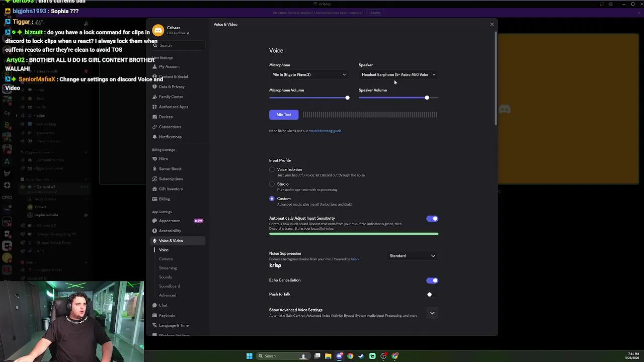Screen dimensions: 644x362
Task: Click the input sensitivity green bar
Action: [x=354, y=234]
